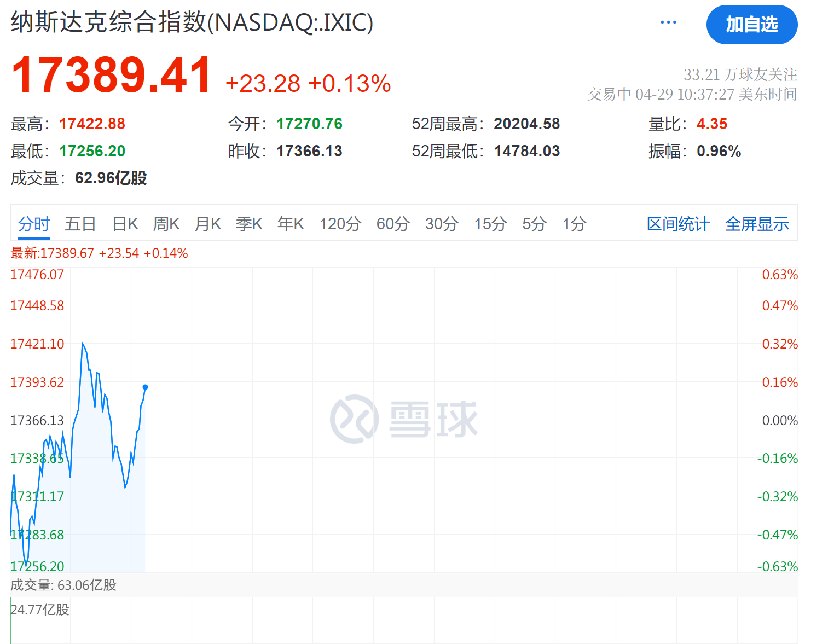
Task: Switch to the 五日 chart tab
Action: coord(80,224)
